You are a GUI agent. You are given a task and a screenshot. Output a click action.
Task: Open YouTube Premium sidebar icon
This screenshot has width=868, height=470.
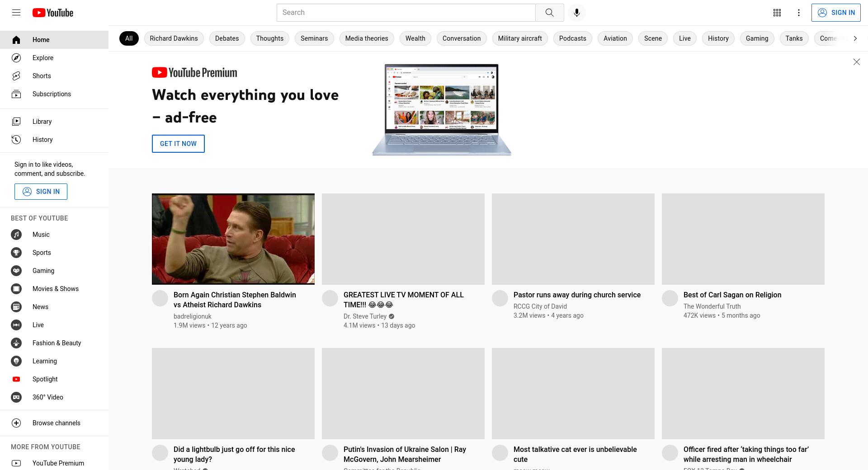[x=16, y=463]
